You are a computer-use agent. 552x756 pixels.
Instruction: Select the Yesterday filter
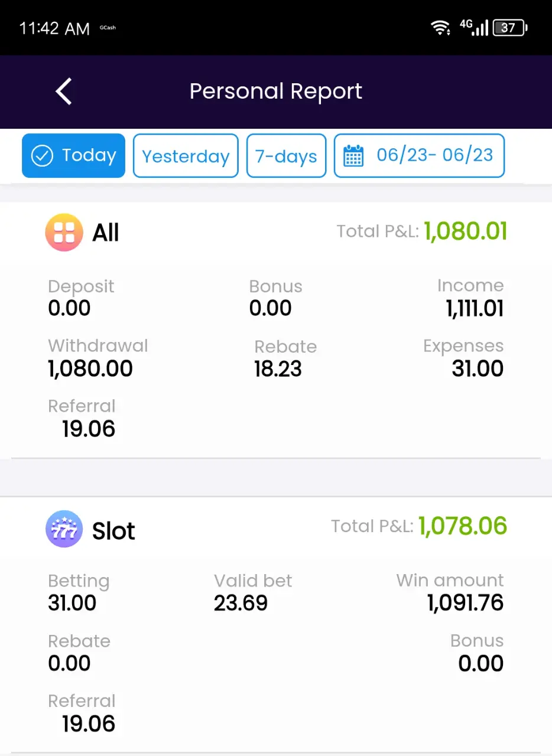point(186,156)
